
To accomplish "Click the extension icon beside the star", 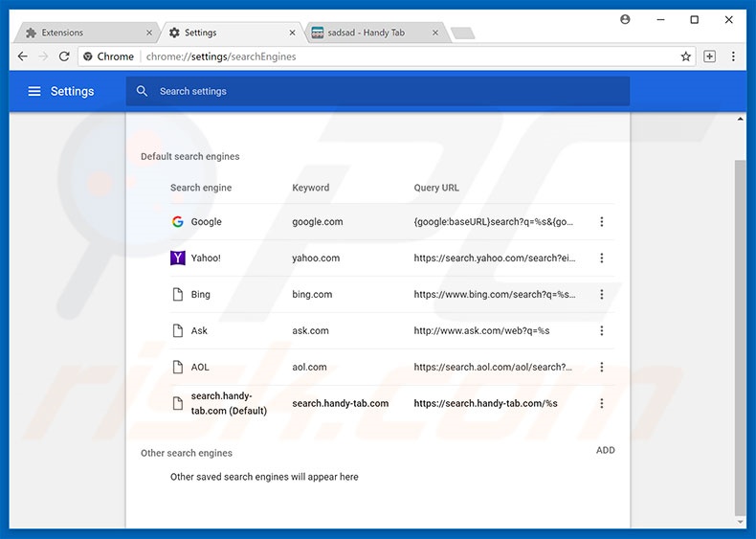I will tap(710, 56).
